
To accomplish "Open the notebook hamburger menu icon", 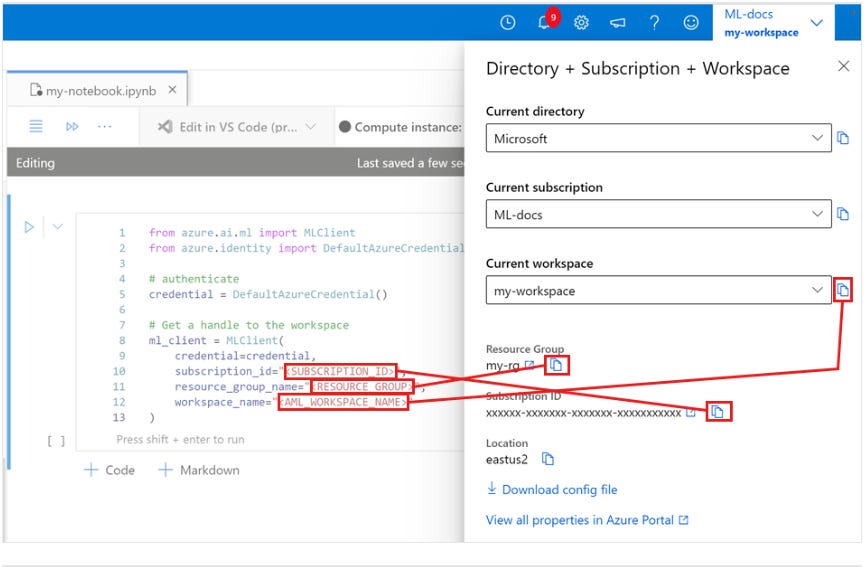I will (x=36, y=126).
